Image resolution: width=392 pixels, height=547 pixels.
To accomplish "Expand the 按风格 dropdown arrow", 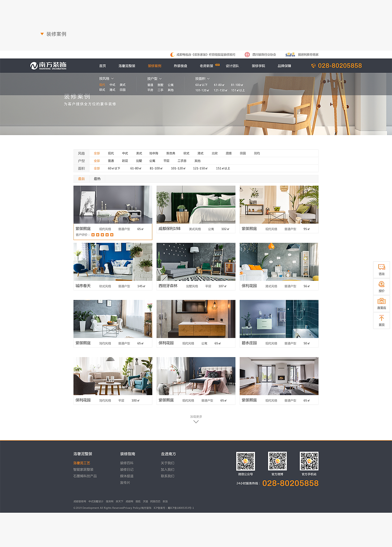I will [x=112, y=79].
